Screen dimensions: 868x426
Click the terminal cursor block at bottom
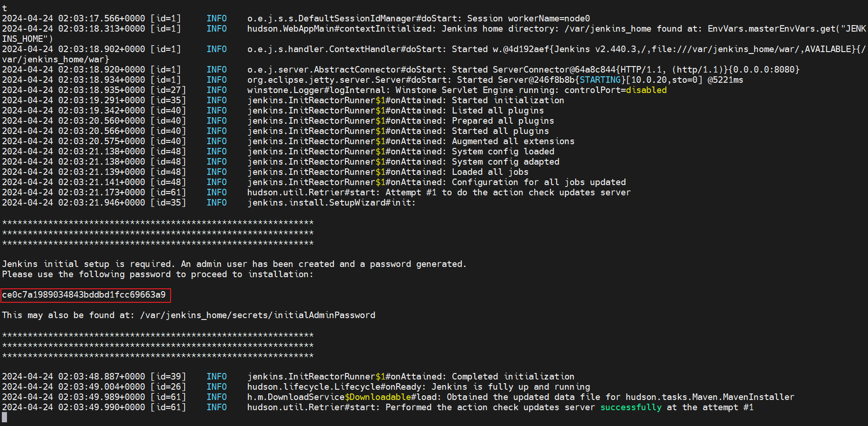point(5,418)
